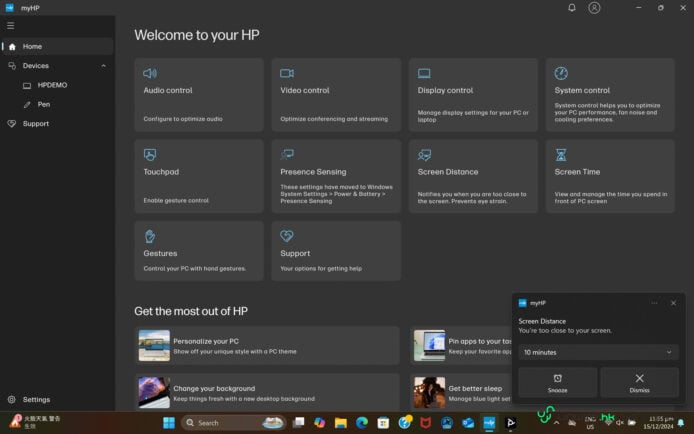Click the Touchpad card icon
This screenshot has height=434, width=694.
pos(150,155)
